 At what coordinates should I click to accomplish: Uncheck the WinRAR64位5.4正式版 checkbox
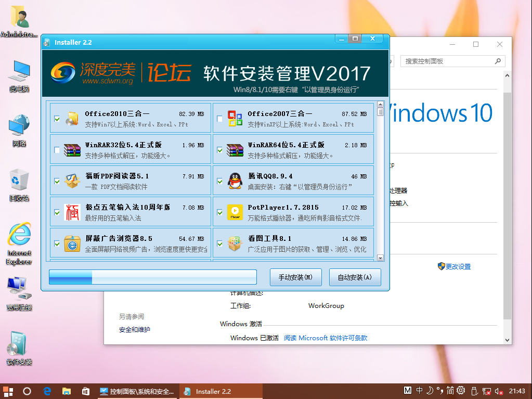click(220, 150)
